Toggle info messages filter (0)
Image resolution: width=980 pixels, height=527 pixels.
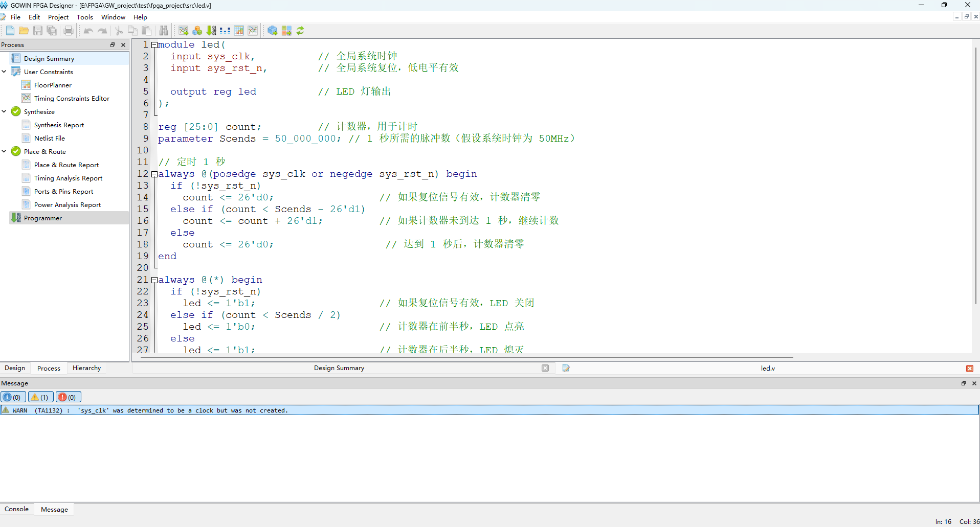[13, 397]
